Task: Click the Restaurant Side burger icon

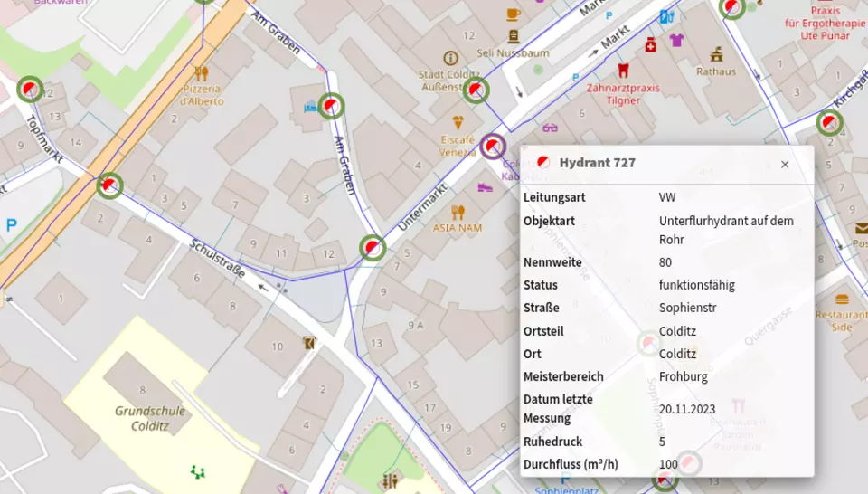Action: pos(842,299)
